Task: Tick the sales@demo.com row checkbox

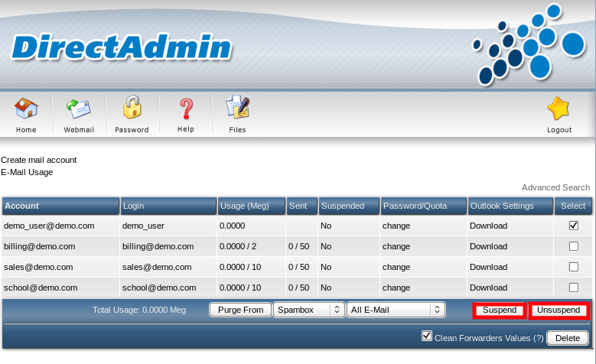Action: 573,267
